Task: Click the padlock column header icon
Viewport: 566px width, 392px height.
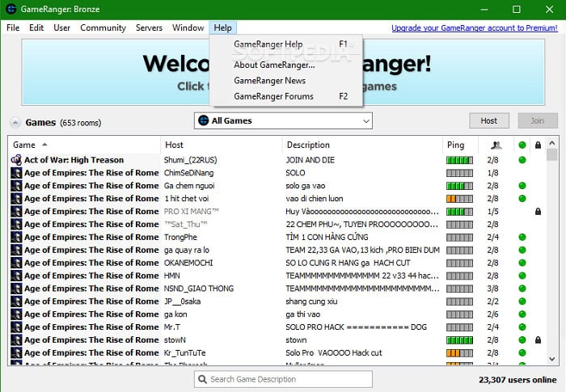Action: click(x=538, y=145)
